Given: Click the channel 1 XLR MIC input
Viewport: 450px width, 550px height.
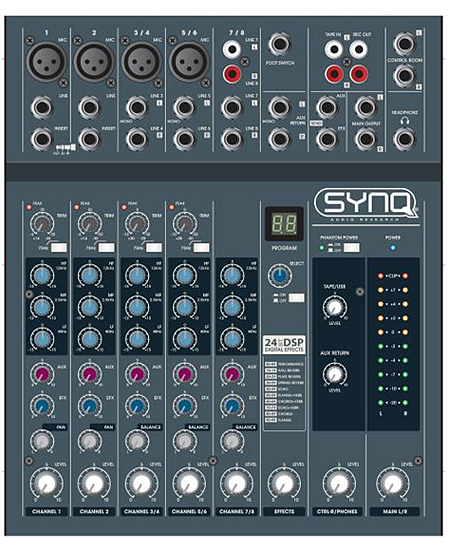Looking at the screenshot, I should [46, 62].
